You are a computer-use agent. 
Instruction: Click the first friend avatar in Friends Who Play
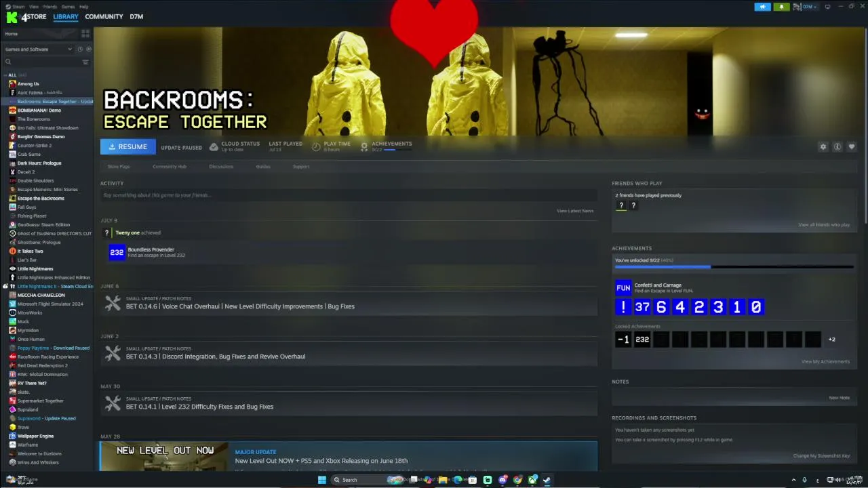point(620,205)
